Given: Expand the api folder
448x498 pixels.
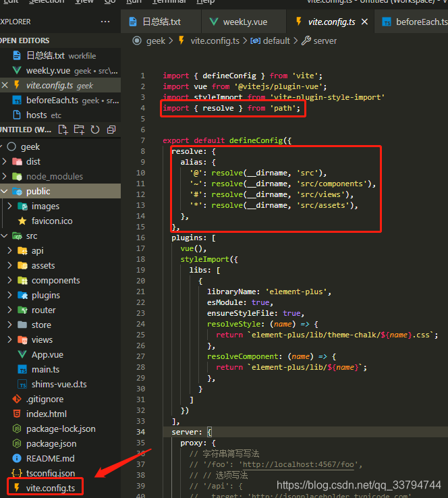Looking at the screenshot, I should pyautogui.click(x=60, y=250).
